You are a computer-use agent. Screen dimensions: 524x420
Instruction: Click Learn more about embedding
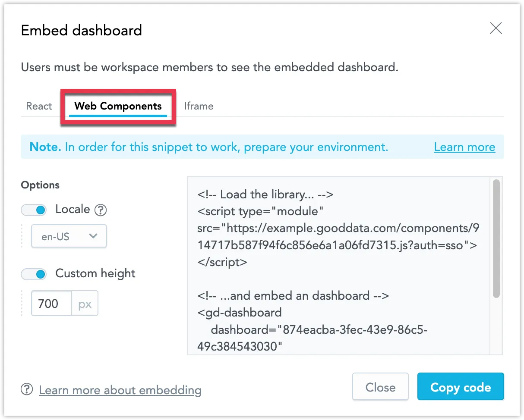point(120,389)
